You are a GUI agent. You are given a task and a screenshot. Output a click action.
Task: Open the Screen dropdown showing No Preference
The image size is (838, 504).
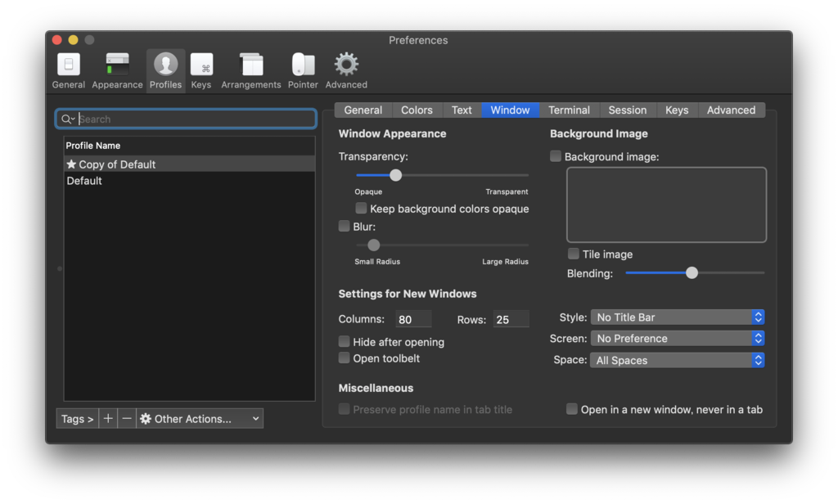[677, 338]
